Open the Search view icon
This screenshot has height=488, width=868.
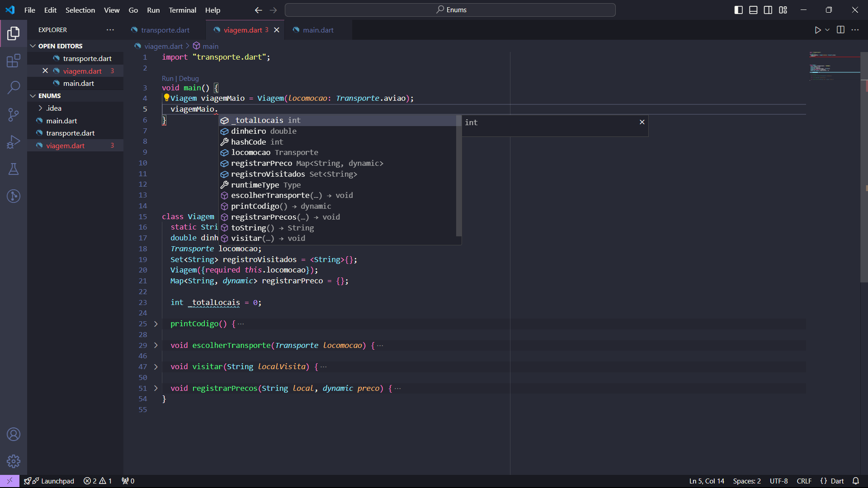tap(14, 87)
